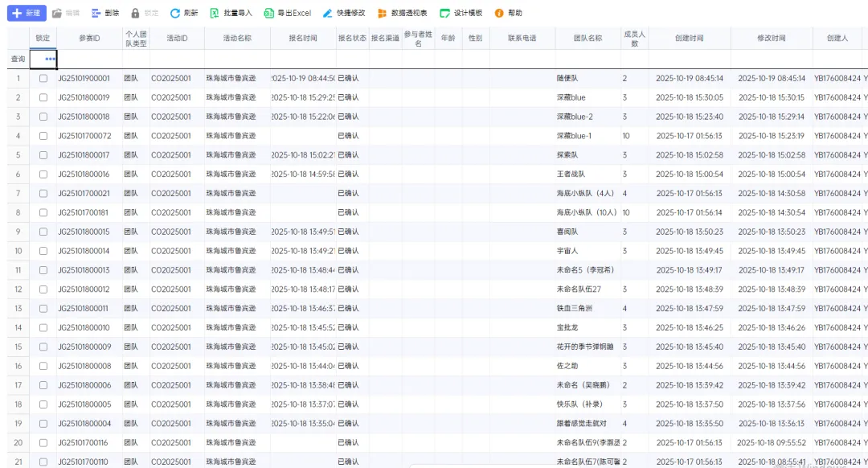868x468 pixels.
Task: Open 快捷修改 (Quick Edit) tool
Action: [327, 14]
